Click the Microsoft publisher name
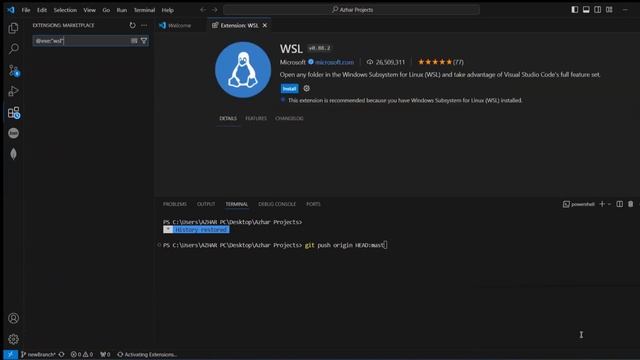 pyautogui.click(x=292, y=62)
